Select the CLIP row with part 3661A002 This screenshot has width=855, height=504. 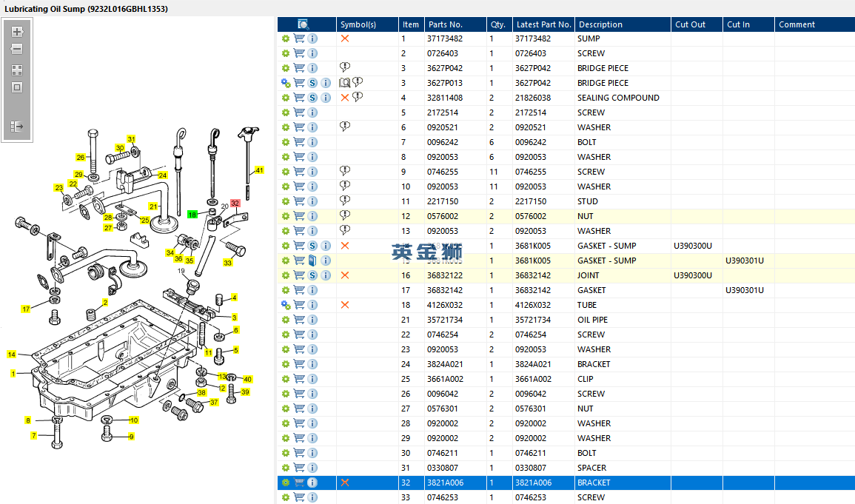(x=593, y=379)
